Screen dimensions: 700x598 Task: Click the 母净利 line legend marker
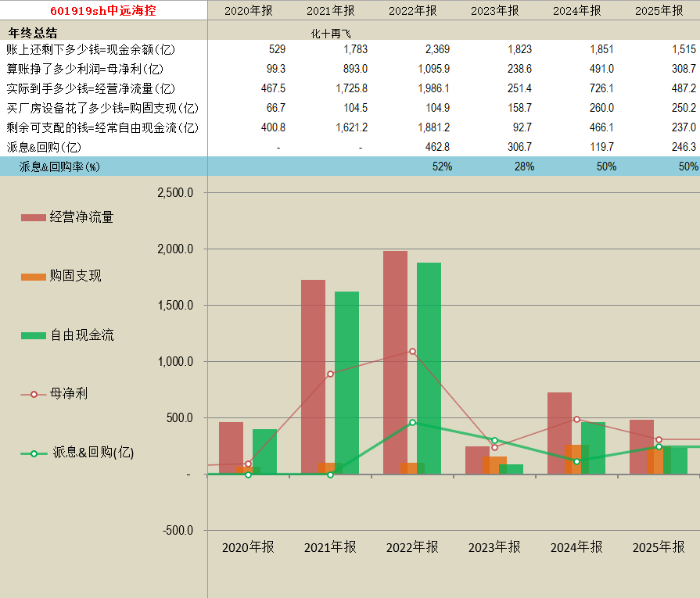pyautogui.click(x=34, y=395)
